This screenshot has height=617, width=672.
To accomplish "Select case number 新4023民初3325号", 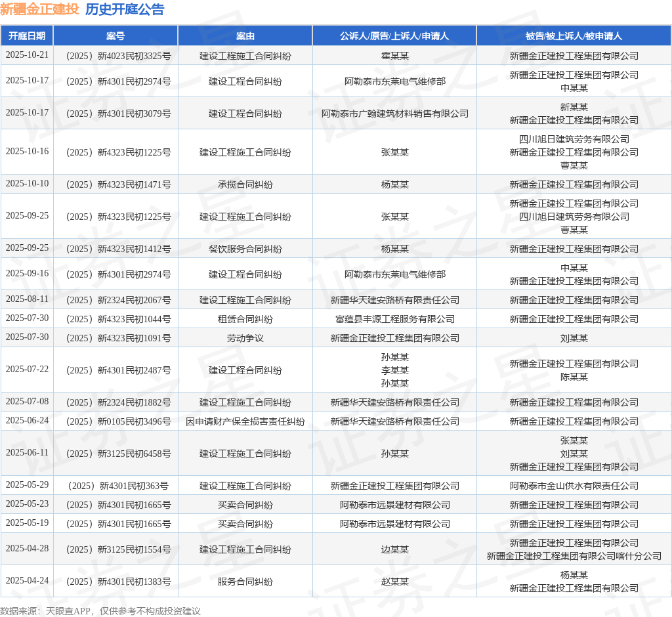I will (119, 56).
